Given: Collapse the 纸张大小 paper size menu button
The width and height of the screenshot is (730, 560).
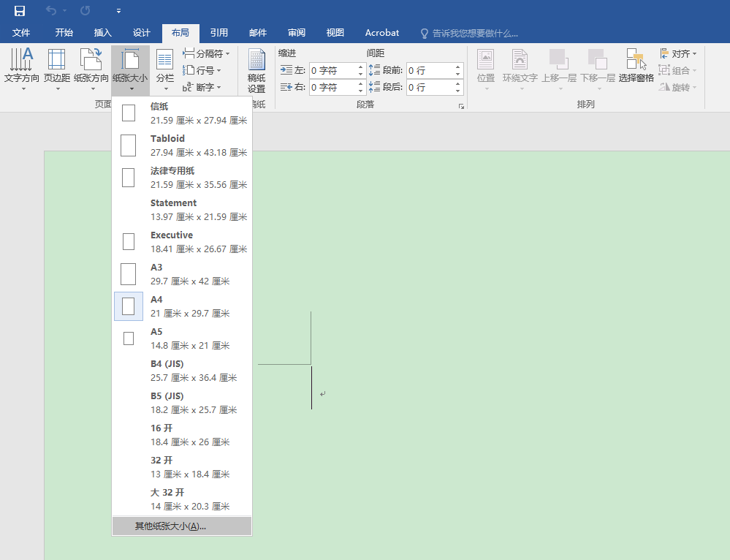Looking at the screenshot, I should [x=130, y=69].
